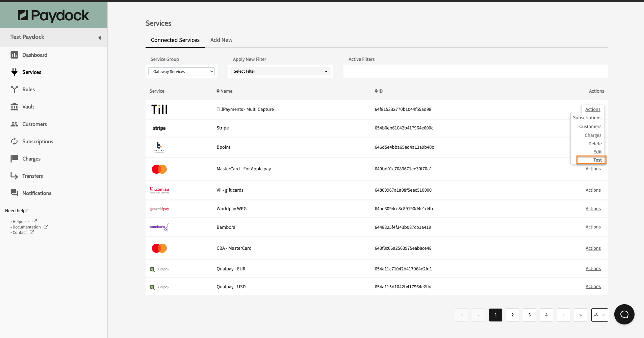Select Delete in the Actions menu
This screenshot has height=338, width=644.
coord(595,144)
